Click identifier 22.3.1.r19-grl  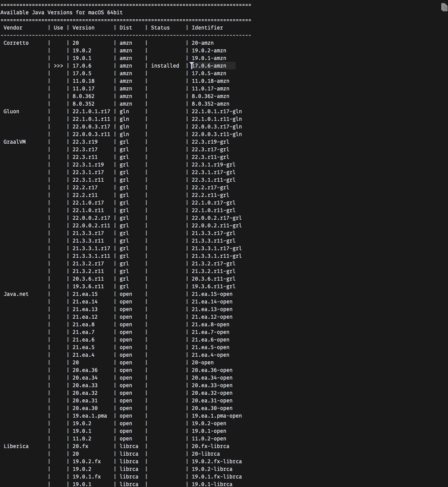click(x=214, y=165)
